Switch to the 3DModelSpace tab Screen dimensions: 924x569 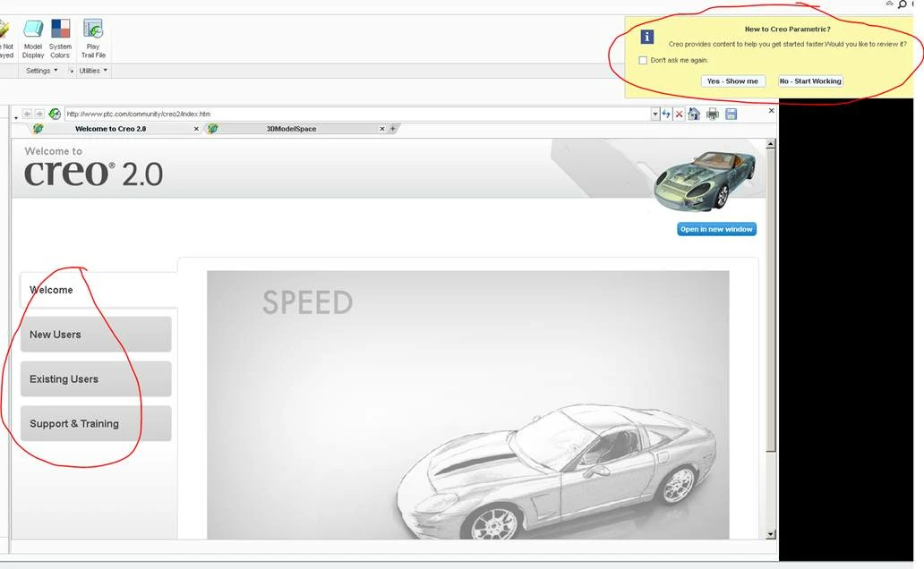click(291, 129)
